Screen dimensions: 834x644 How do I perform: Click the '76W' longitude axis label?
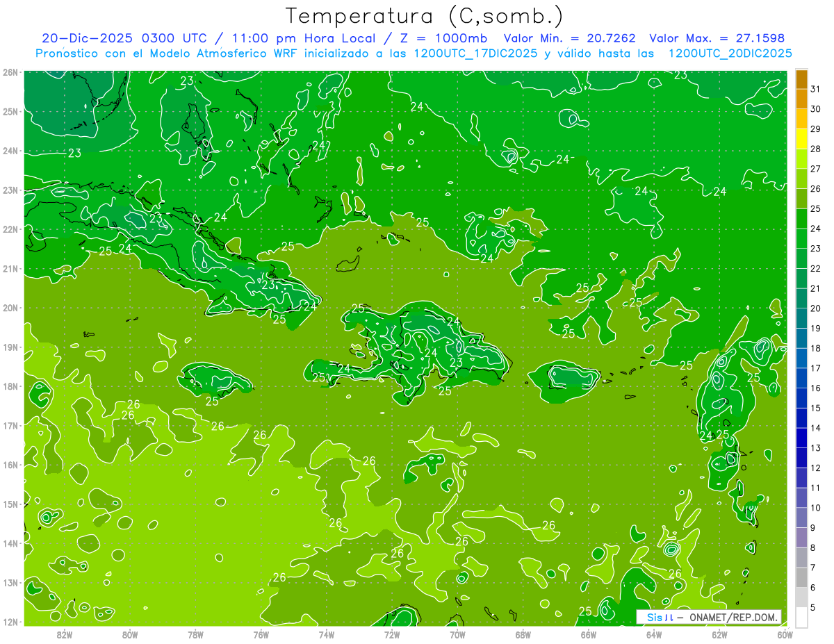261,634
